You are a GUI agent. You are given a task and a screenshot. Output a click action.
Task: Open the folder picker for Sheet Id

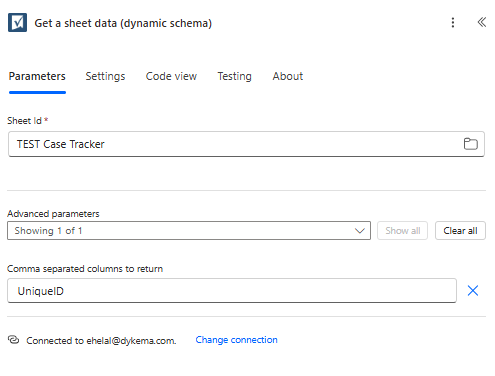[x=471, y=144]
